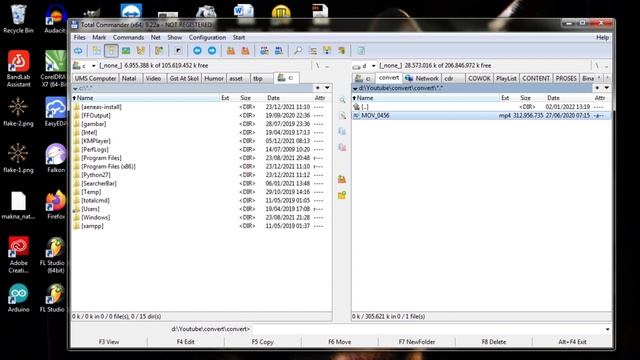
Task: Select the Network tab in the right panel
Action: coord(422,78)
